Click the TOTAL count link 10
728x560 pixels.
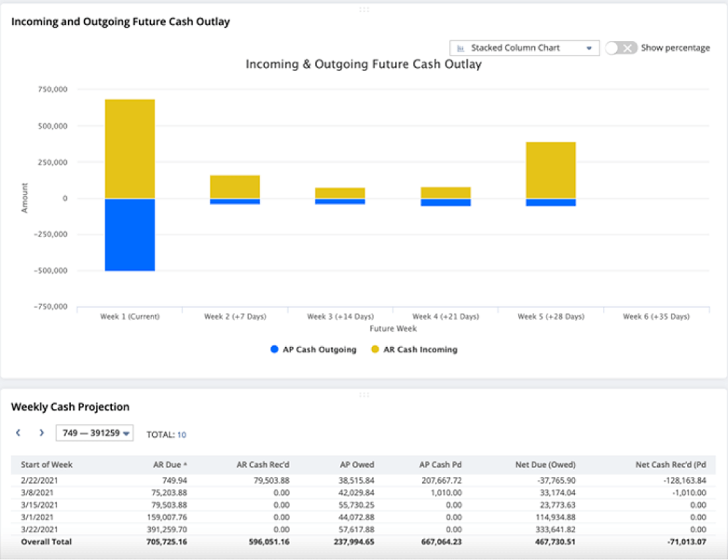[x=181, y=435]
